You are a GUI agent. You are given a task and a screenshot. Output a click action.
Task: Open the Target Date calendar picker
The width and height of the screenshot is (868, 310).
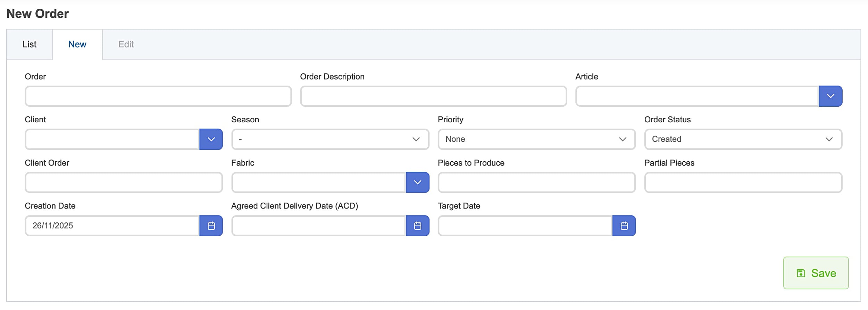tap(624, 226)
